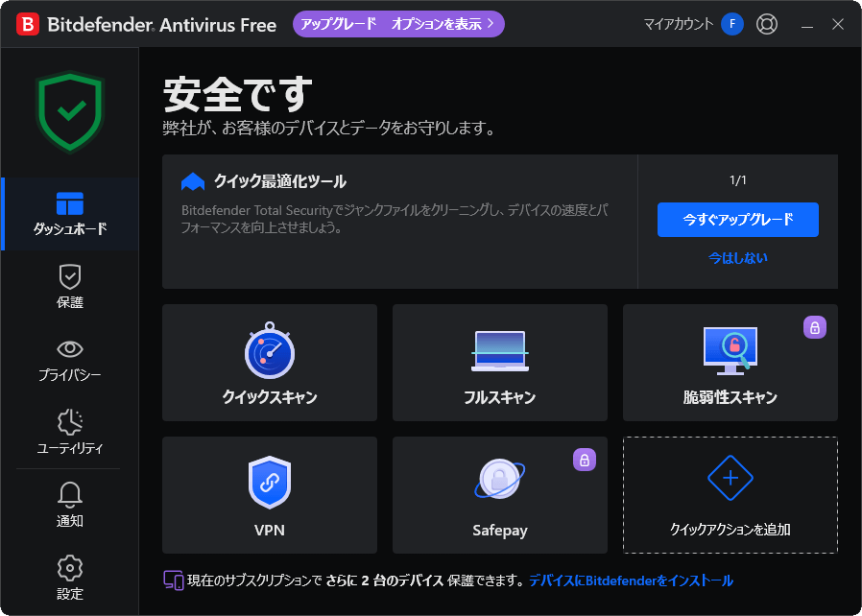Click デバイスにBitdefenderをインストール link
This screenshot has height=616, width=862.
point(631,580)
